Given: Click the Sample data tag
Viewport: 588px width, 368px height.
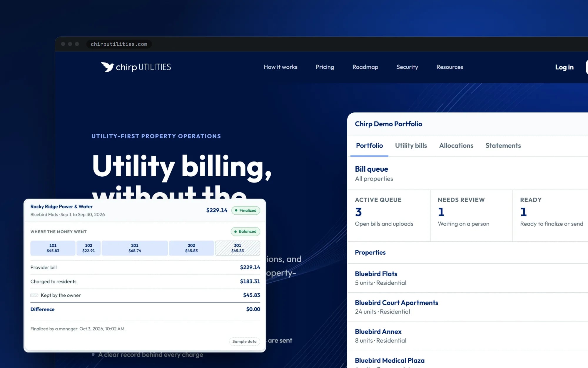Looking at the screenshot, I should (245, 342).
